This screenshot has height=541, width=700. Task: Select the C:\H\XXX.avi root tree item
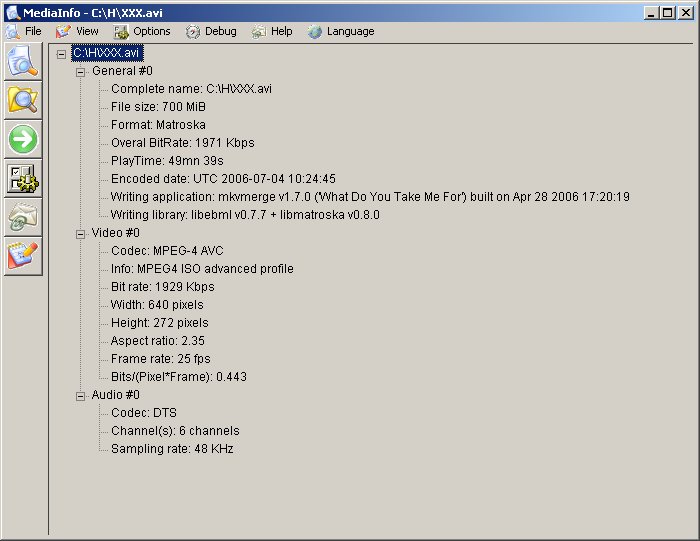(x=107, y=53)
